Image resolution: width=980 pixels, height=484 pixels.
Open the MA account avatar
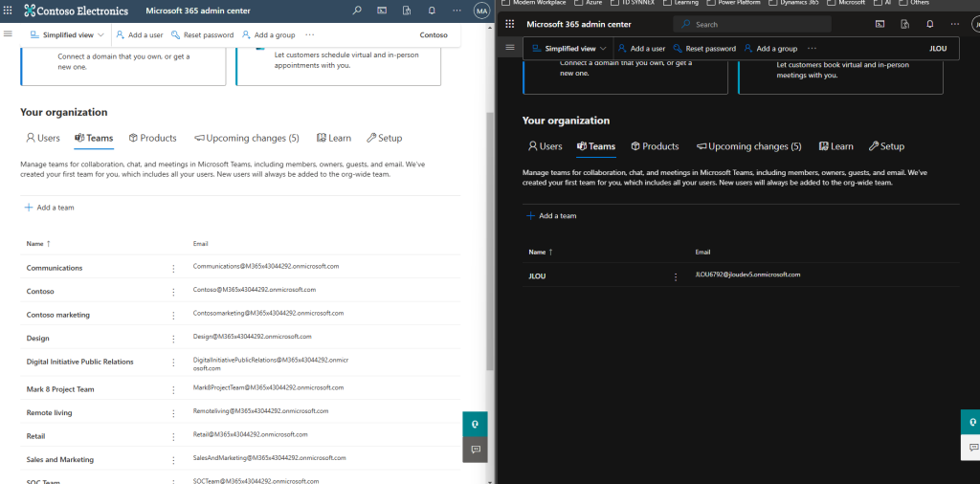(481, 11)
